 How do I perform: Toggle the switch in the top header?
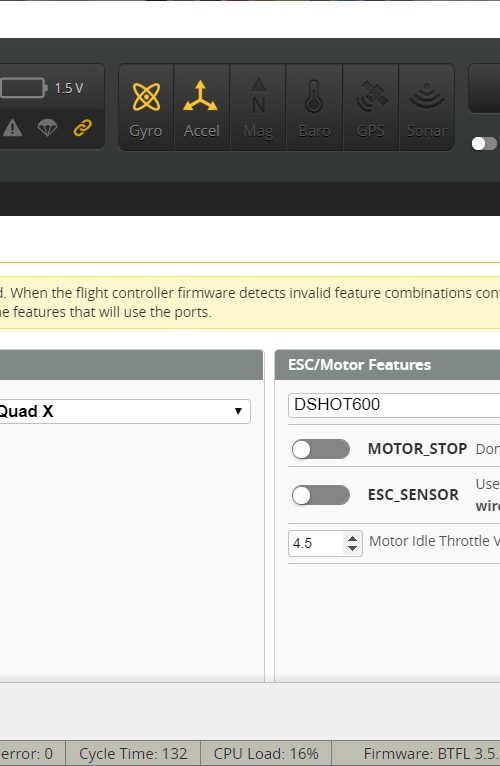(484, 144)
